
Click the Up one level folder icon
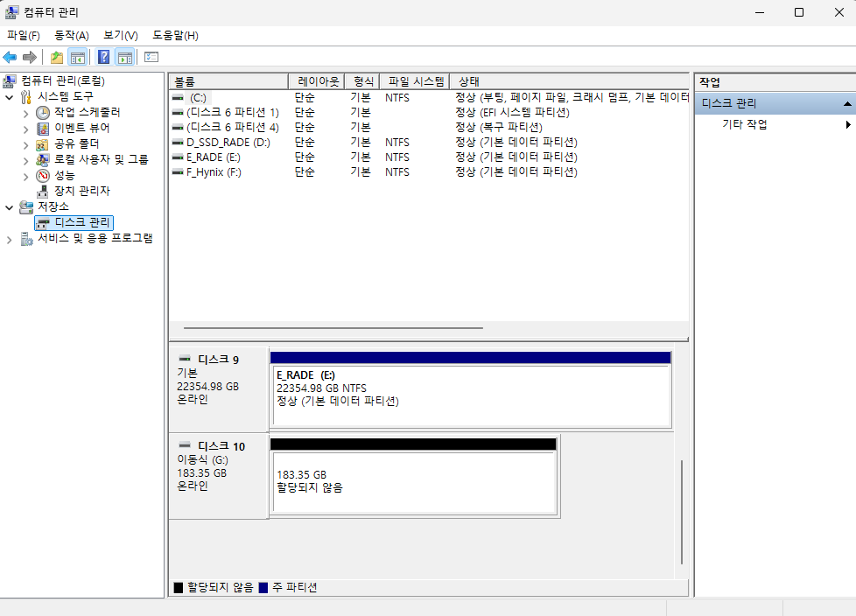click(x=56, y=57)
